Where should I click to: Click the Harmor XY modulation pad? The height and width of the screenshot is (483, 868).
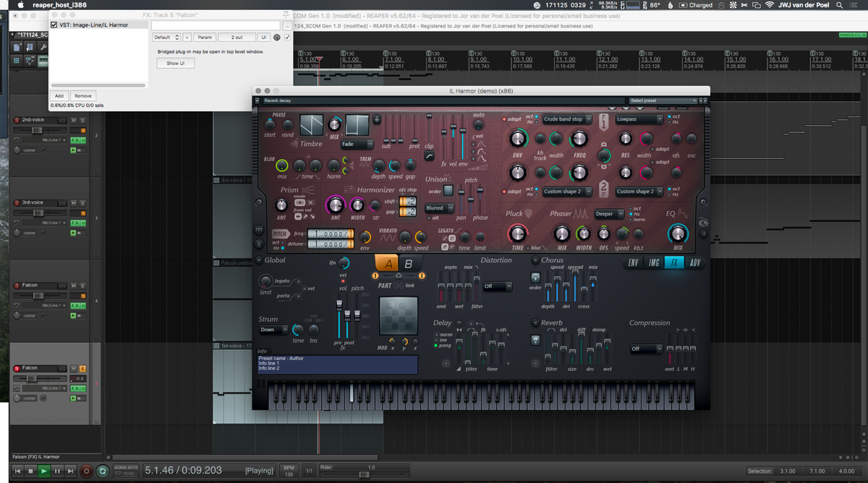point(399,317)
